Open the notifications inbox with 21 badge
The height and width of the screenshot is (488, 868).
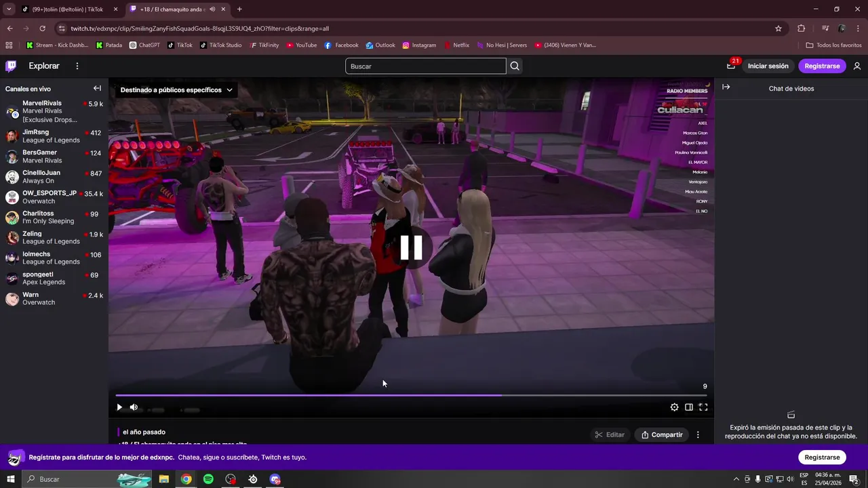click(x=731, y=66)
